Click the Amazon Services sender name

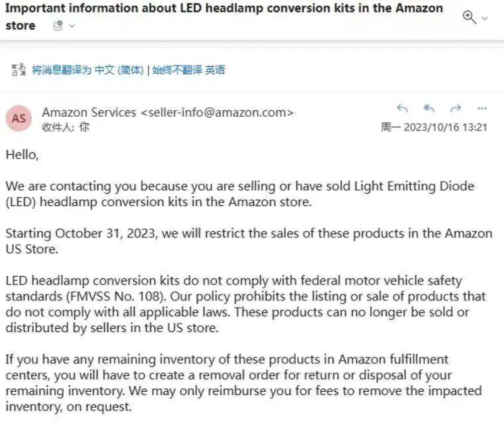click(89, 113)
